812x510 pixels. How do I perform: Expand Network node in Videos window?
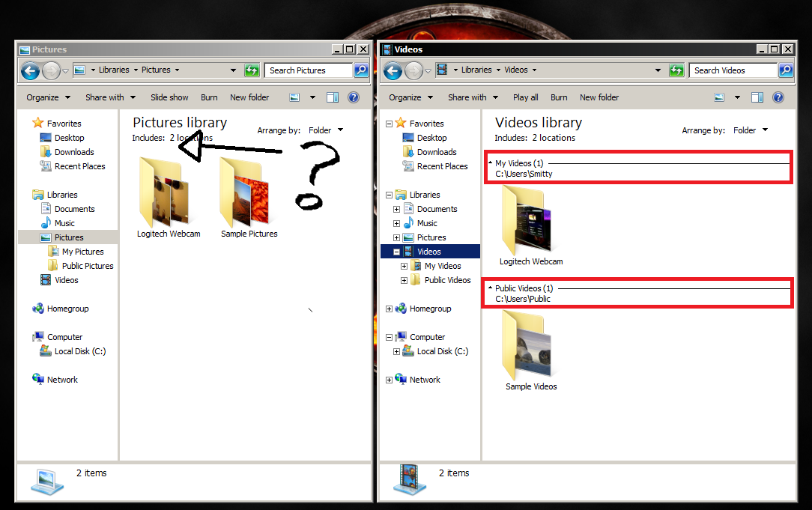[389, 380]
